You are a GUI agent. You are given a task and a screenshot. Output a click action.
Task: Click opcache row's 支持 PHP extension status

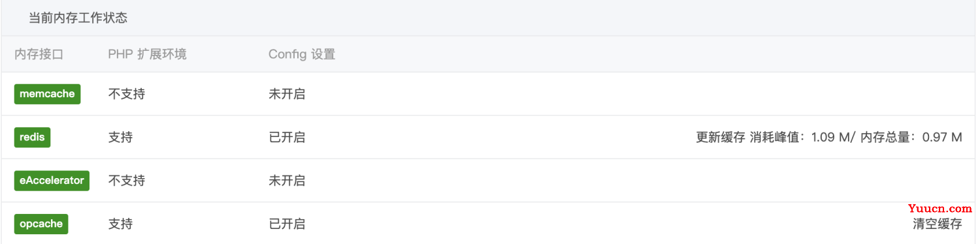(x=120, y=224)
